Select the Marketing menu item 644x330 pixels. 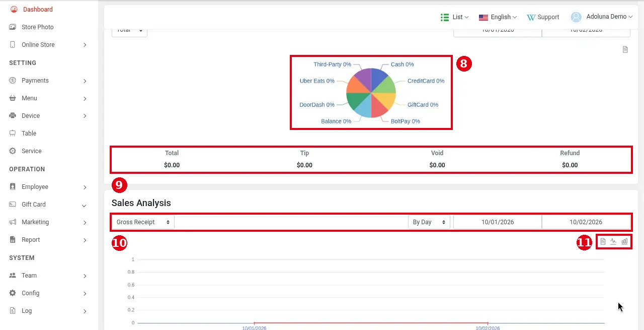point(35,222)
